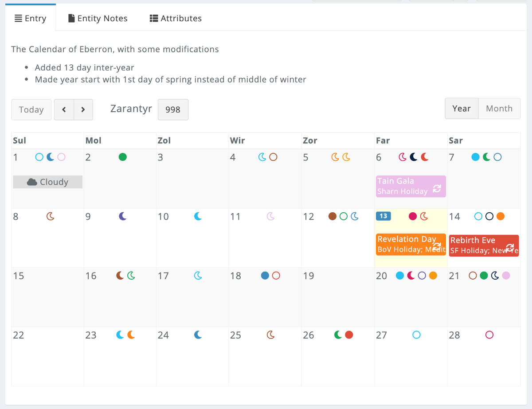
Task: Click the green full moon icon on day 2
Action: tap(123, 157)
